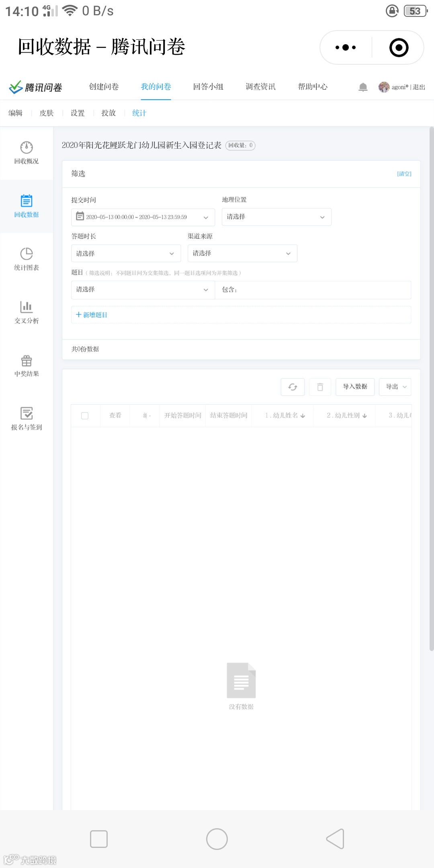Open the 地理位置 dropdown
Screen dimensions: 434x868
pyautogui.click(x=276, y=217)
